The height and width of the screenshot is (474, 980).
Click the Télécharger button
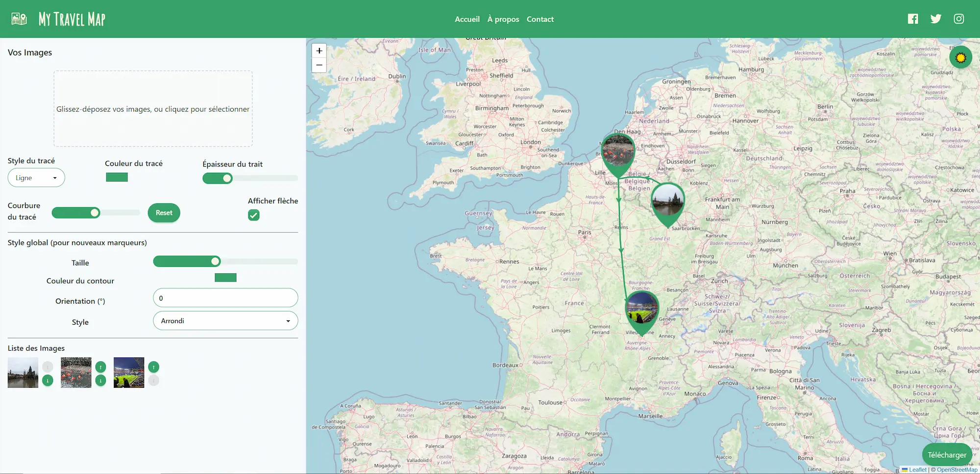(947, 455)
